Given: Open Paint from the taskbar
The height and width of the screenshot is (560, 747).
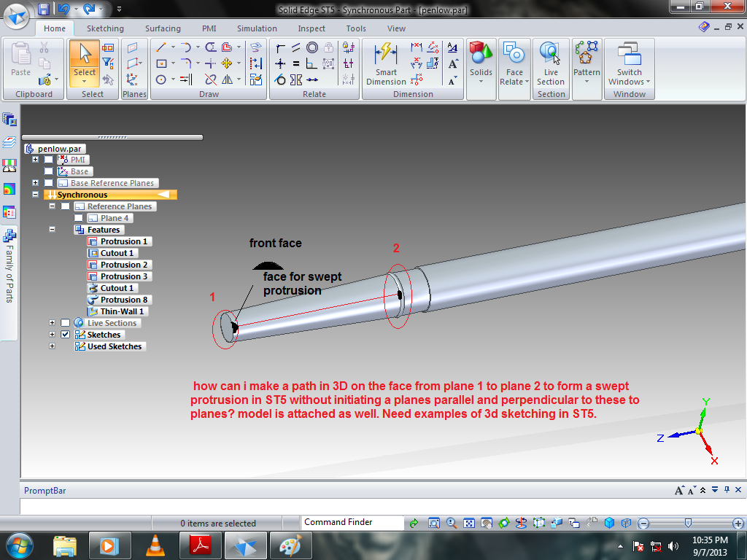Looking at the screenshot, I should [290, 545].
